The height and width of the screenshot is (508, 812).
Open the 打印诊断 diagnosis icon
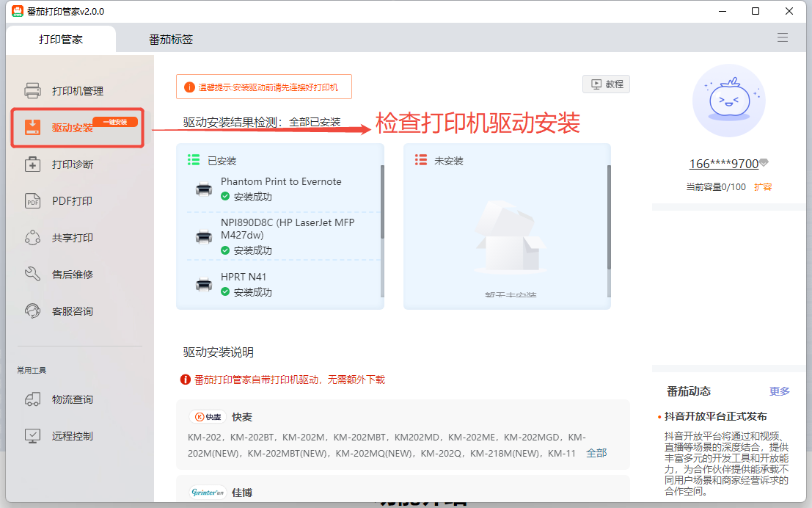(x=32, y=164)
